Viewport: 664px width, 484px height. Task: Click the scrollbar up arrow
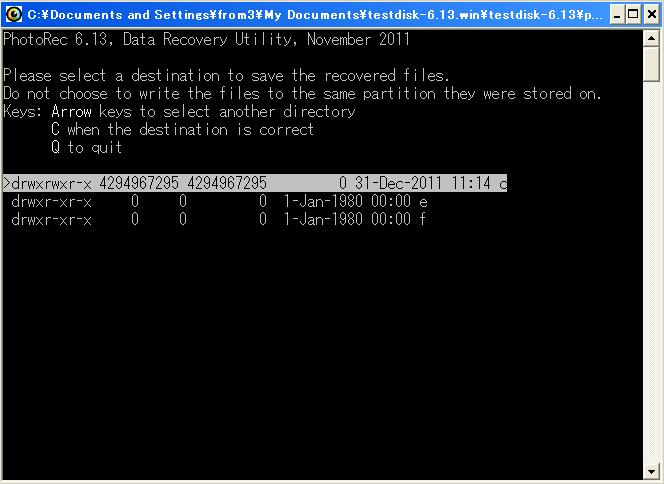[651, 39]
